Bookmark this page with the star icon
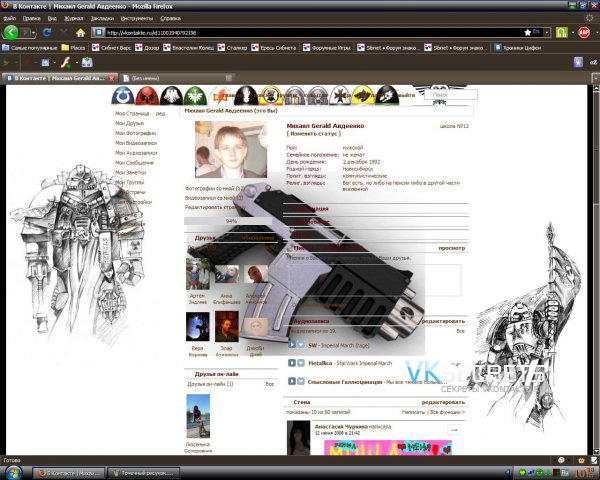 (527, 33)
